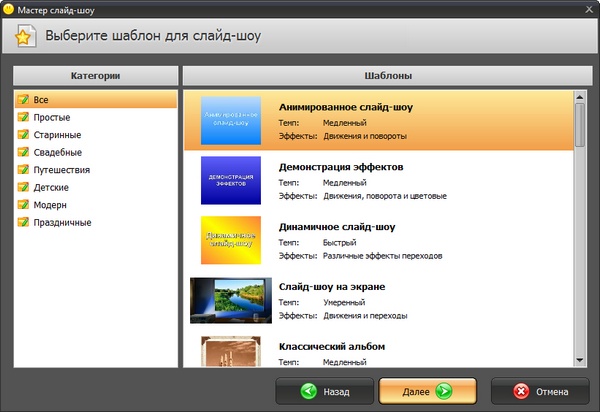Click the icon next to Детские category
Viewport: 600px width, 412px height.
click(23, 187)
